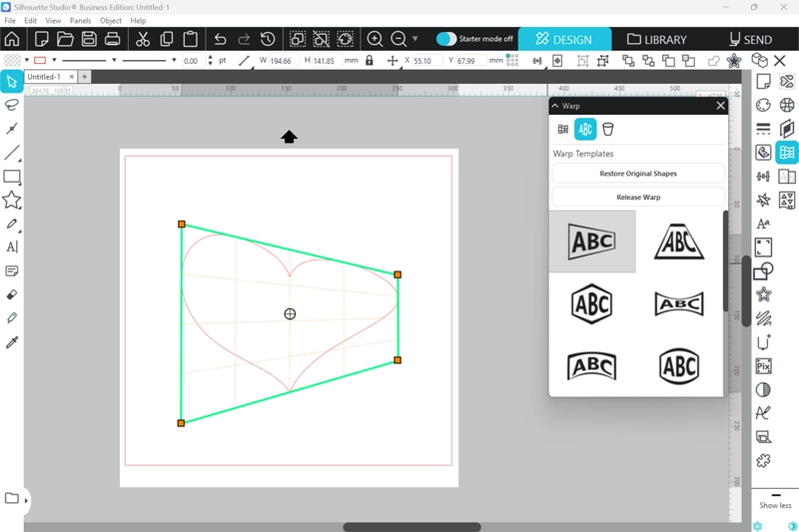Click the Release Warp button
The width and height of the screenshot is (799, 532).
click(637, 198)
